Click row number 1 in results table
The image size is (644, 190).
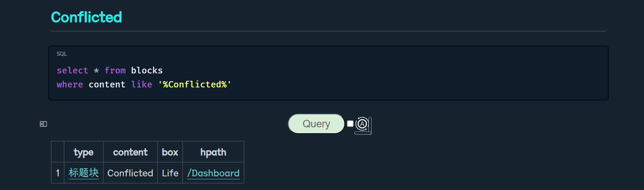[58, 173]
